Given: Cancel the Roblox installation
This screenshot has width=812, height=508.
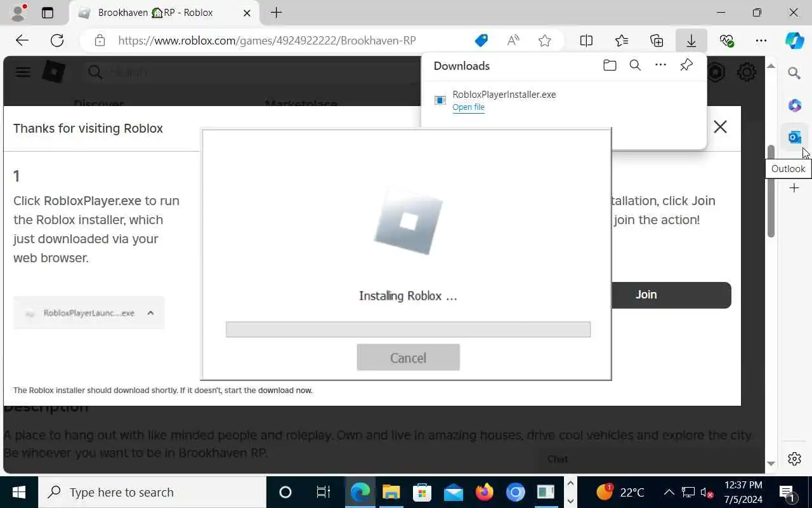Looking at the screenshot, I should [x=408, y=358].
